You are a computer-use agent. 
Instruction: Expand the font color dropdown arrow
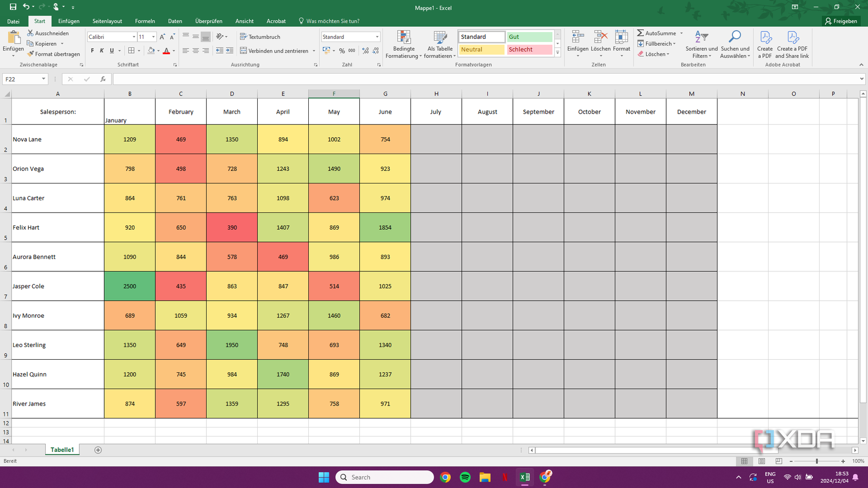coord(173,50)
